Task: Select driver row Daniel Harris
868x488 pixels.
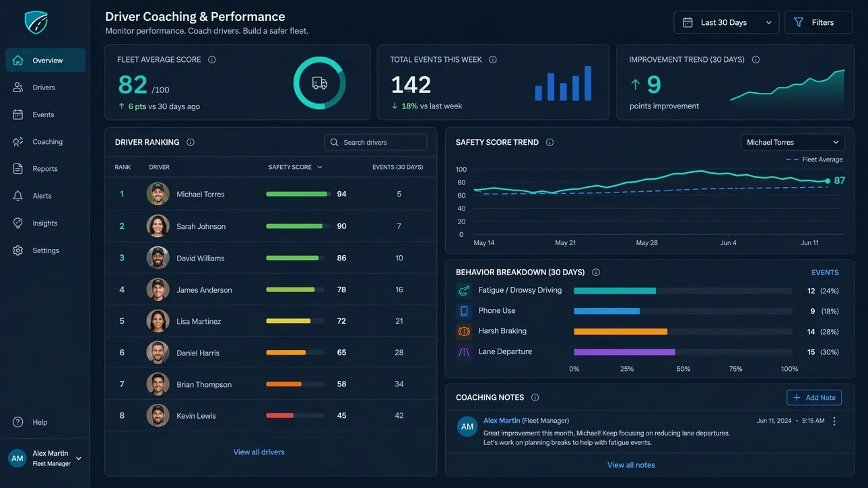Action: [x=270, y=353]
